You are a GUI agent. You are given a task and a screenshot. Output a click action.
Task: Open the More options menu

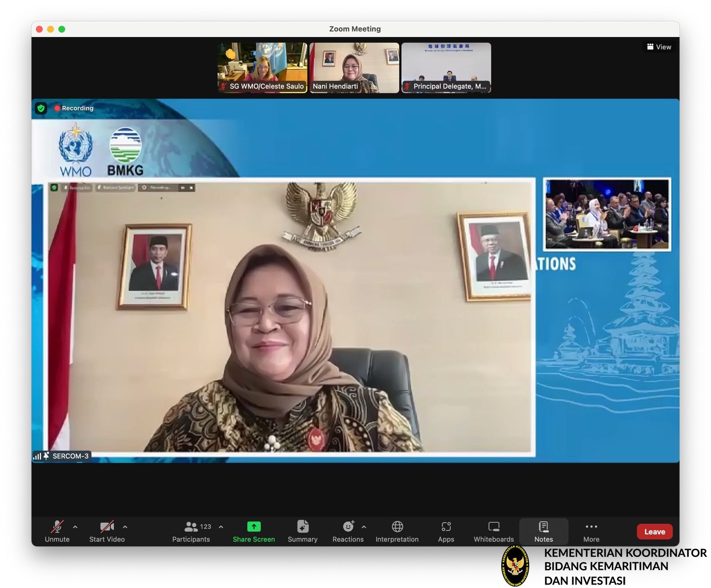591,532
